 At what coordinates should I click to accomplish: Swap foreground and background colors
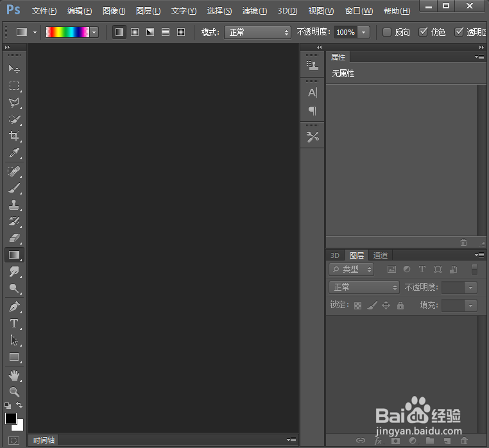click(19, 405)
